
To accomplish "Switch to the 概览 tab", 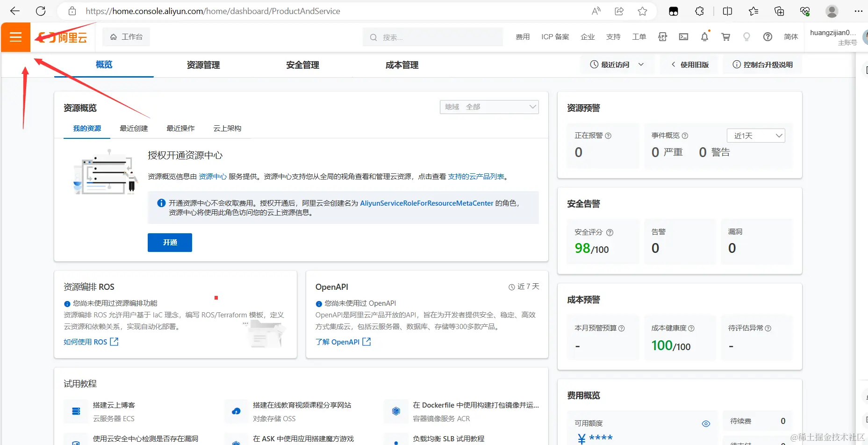I will (104, 65).
